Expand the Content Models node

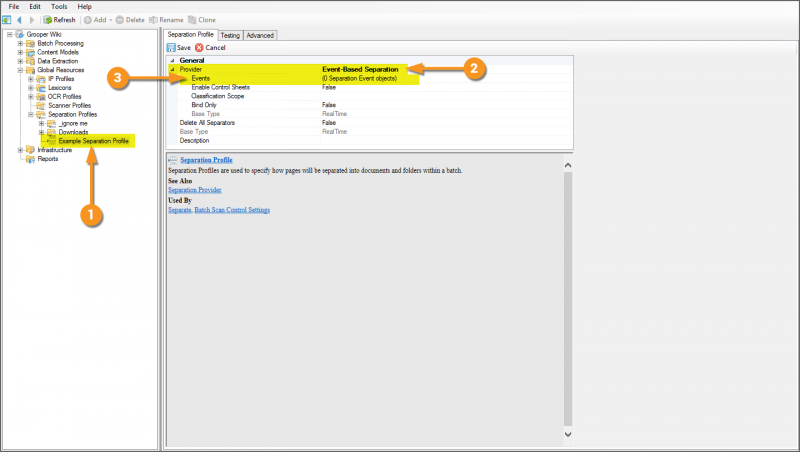[20, 52]
